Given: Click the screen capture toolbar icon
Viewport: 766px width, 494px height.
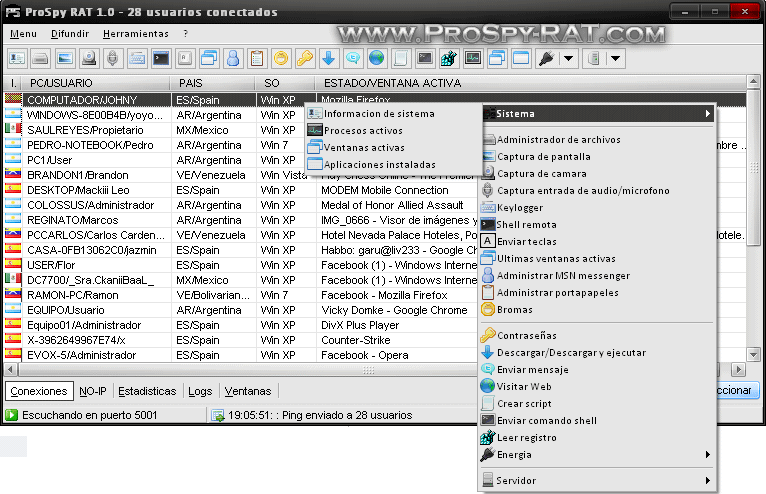Looking at the screenshot, I should pos(65,59).
